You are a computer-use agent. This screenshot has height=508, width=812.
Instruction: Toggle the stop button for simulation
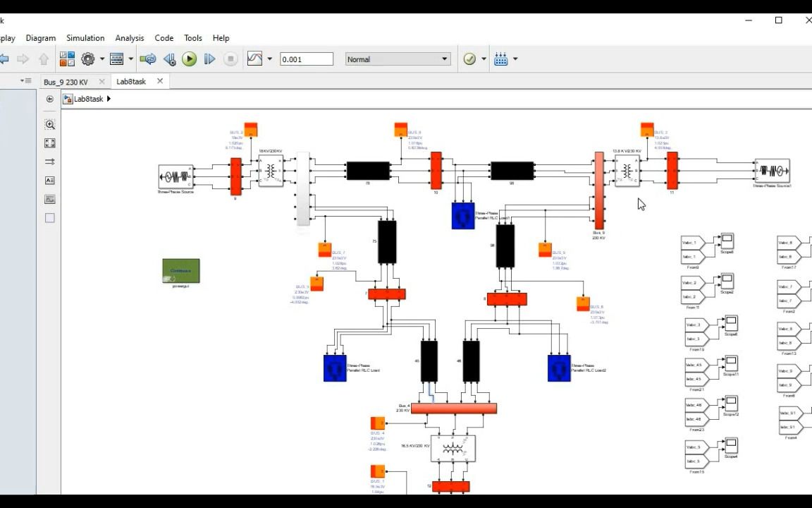click(x=230, y=59)
